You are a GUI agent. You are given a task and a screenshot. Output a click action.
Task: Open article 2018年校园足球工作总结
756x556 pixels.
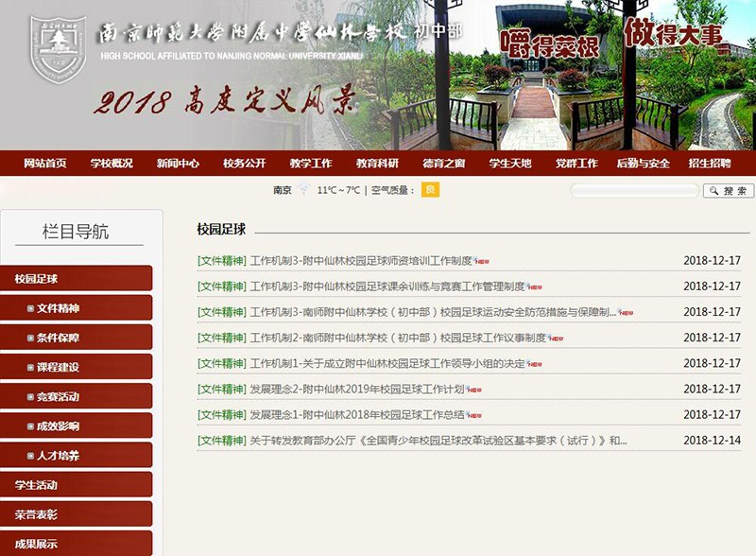tap(357, 414)
